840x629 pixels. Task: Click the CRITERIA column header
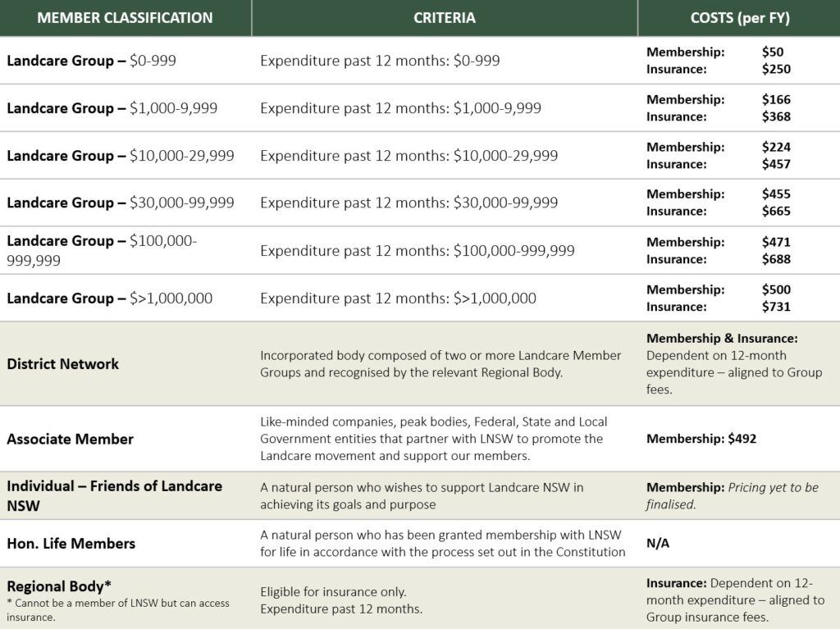pos(444,18)
